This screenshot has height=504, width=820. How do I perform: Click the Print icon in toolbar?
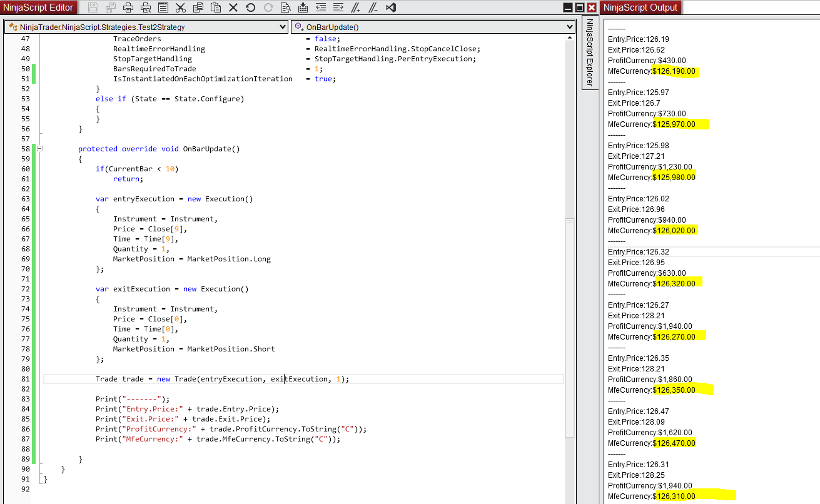pos(128,8)
